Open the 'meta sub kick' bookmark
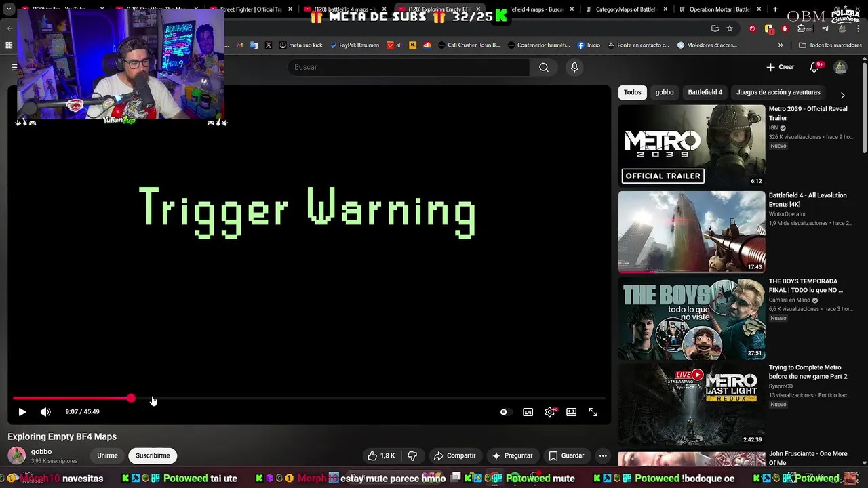 tap(301, 45)
